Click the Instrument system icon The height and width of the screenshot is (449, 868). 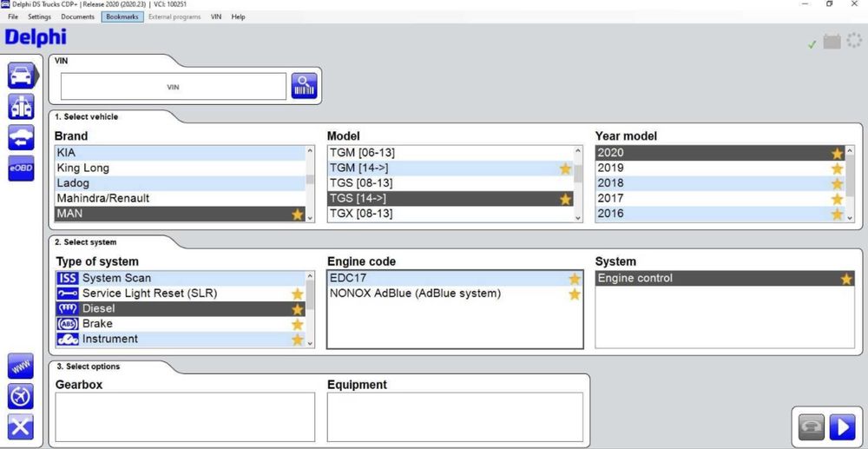tap(68, 339)
